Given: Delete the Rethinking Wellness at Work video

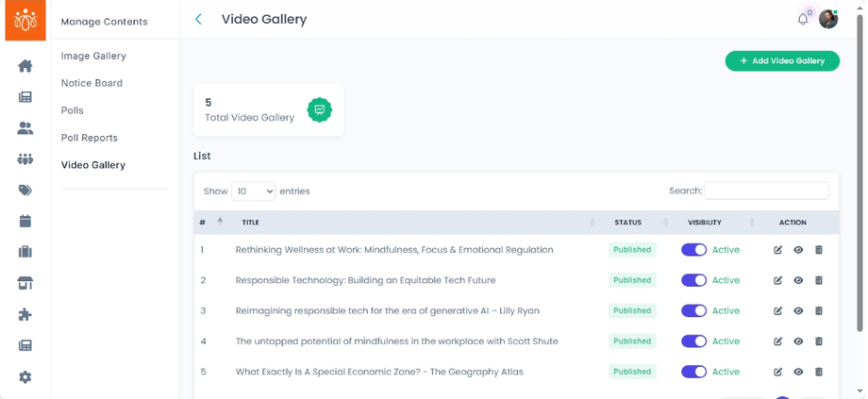Looking at the screenshot, I should [x=819, y=250].
